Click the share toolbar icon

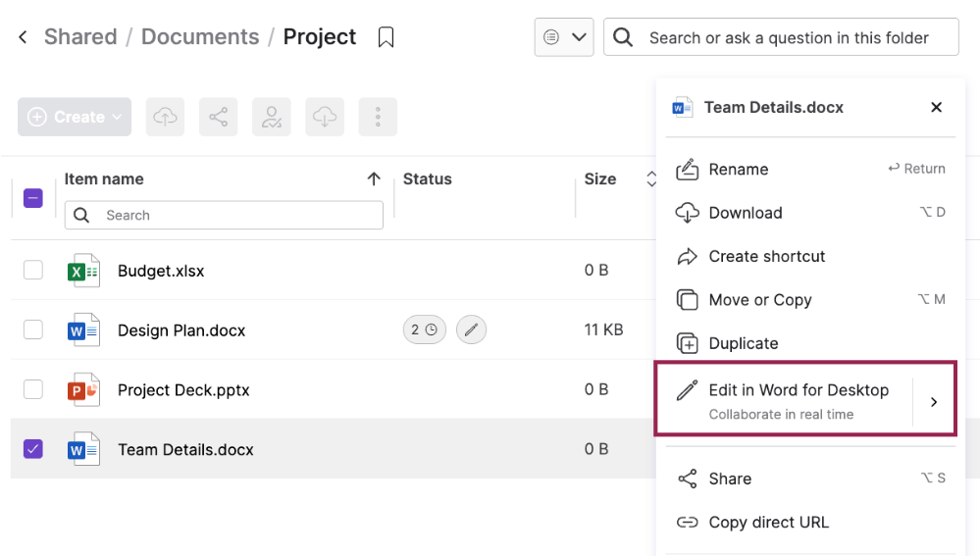click(218, 117)
